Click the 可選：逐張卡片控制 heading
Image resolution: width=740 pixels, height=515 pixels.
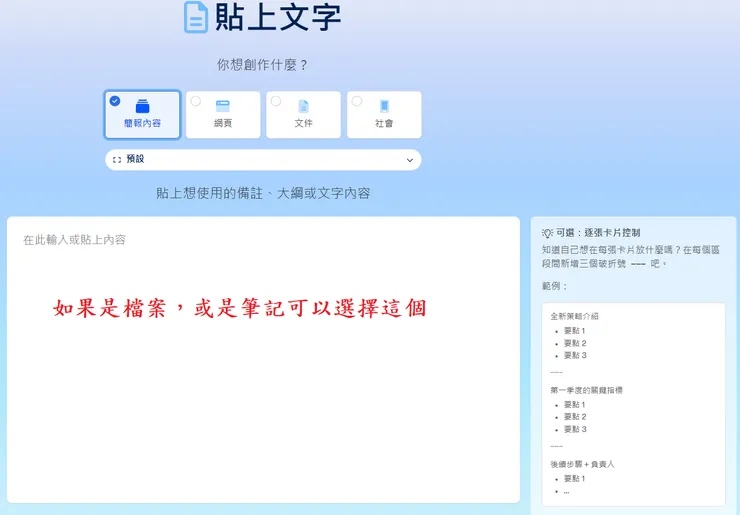tap(598, 233)
